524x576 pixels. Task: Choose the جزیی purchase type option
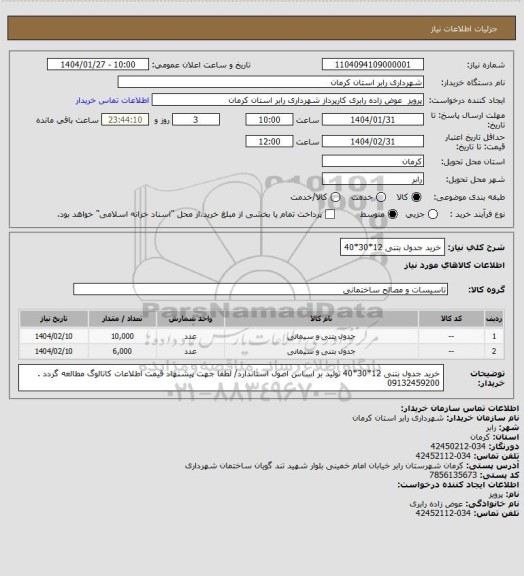[433, 214]
